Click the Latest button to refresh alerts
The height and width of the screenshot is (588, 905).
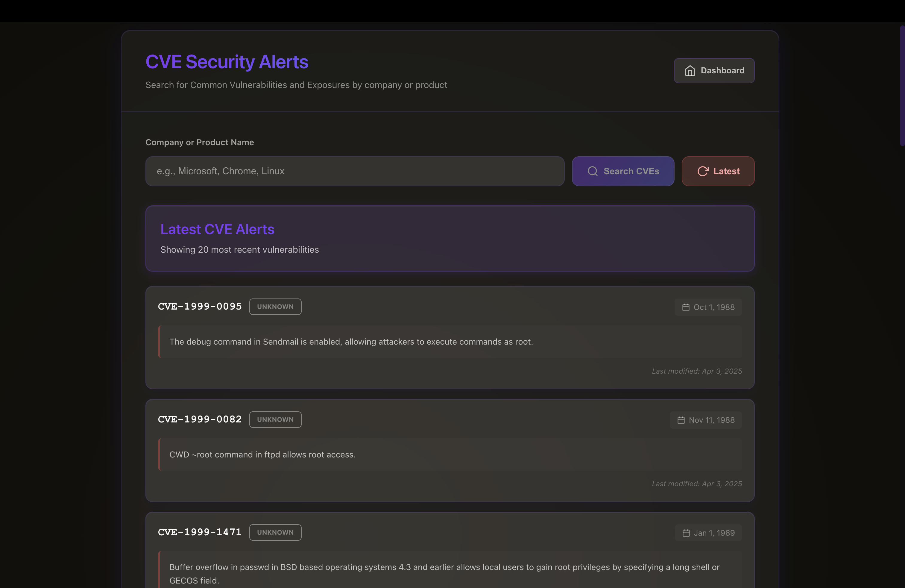pyautogui.click(x=718, y=171)
